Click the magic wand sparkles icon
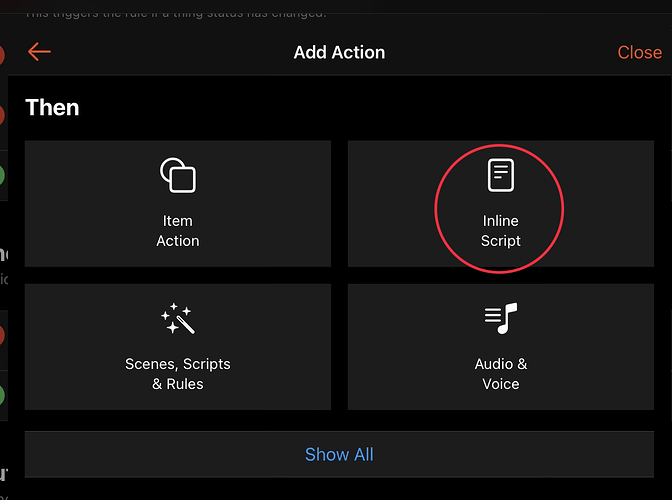The height and width of the screenshot is (500, 672). (x=178, y=319)
